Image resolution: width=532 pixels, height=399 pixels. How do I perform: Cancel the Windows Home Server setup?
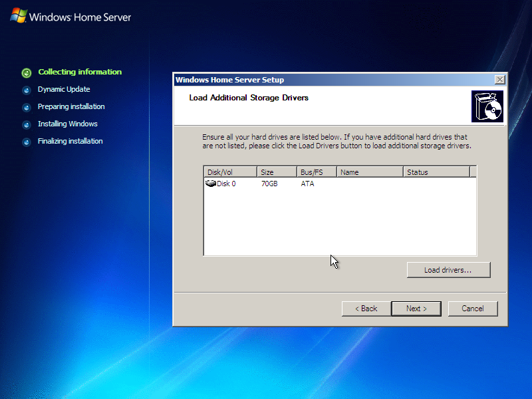click(473, 309)
